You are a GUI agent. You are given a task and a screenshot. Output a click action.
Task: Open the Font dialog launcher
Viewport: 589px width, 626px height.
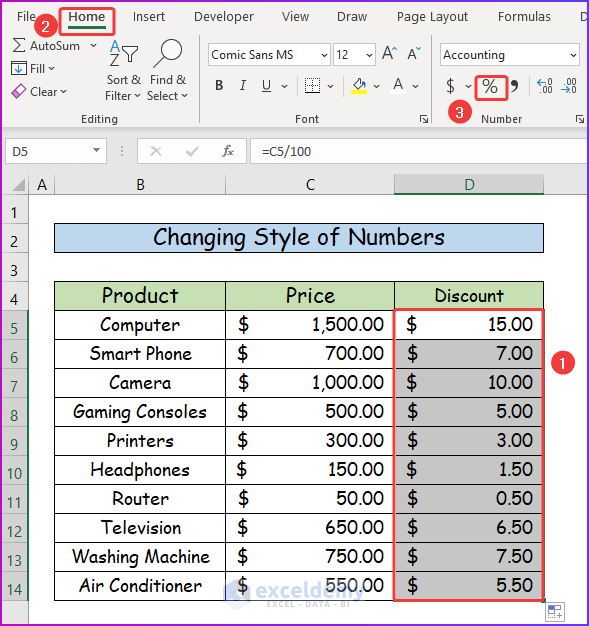[x=424, y=119]
